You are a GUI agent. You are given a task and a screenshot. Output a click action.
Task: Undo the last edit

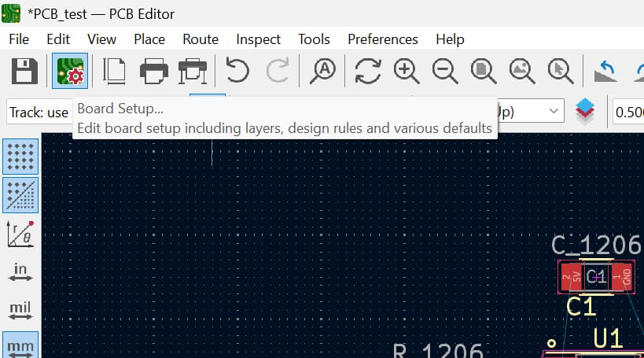[237, 72]
